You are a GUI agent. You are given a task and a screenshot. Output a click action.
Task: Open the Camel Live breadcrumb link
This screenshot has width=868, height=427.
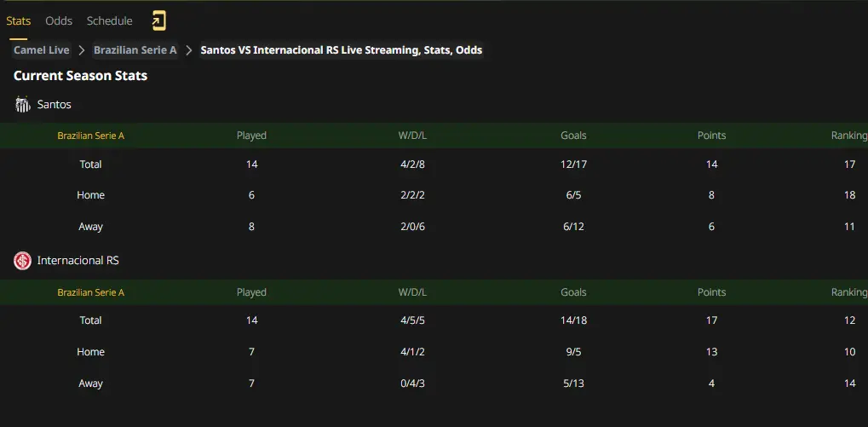pos(42,50)
